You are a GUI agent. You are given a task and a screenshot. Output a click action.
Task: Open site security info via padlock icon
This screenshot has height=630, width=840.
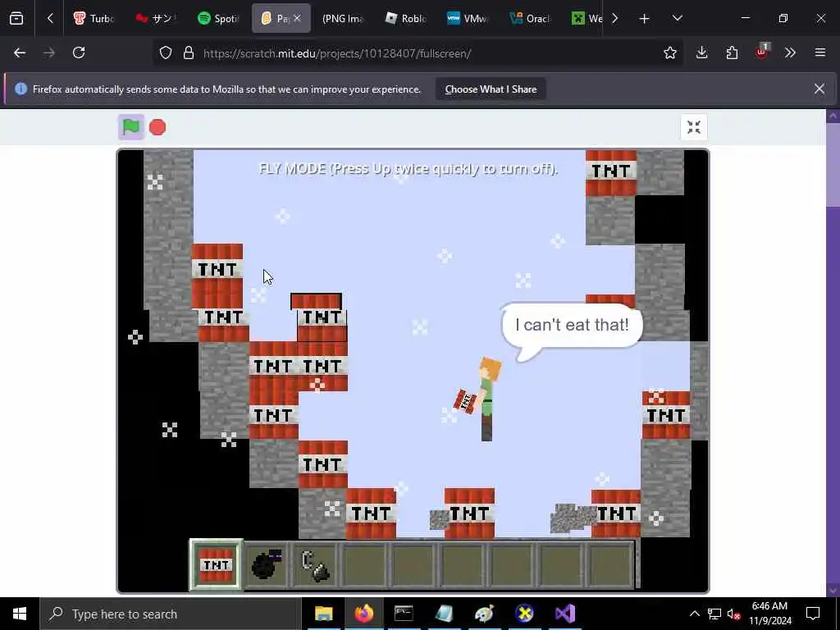(189, 52)
